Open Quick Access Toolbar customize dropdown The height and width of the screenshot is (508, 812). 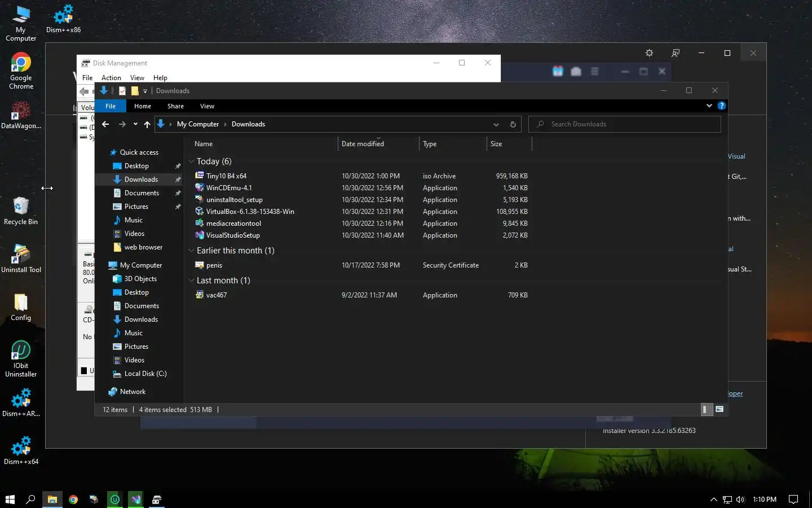coord(145,91)
